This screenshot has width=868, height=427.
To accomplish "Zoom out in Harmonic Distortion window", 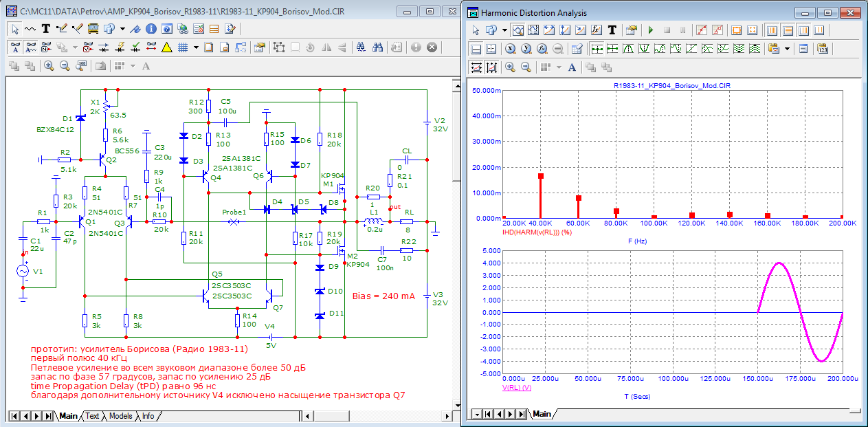I will (526, 67).
